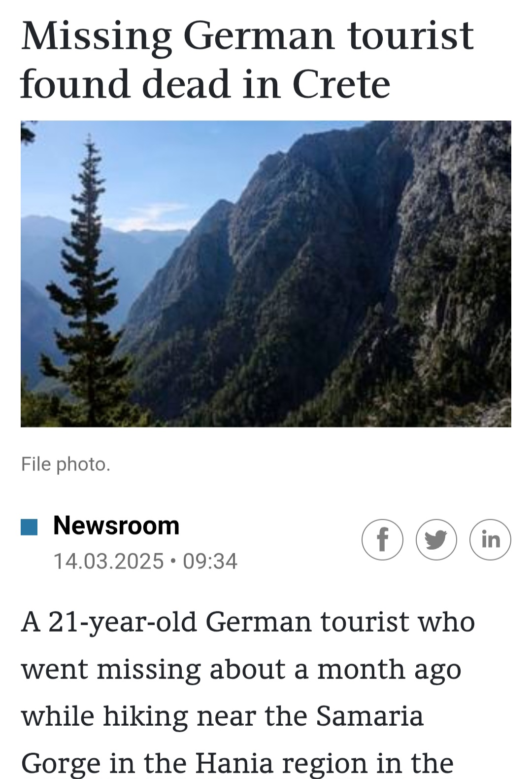Viewport: 532px width, 779px height.
Task: Open the Newsroom author page
Action: [116, 526]
